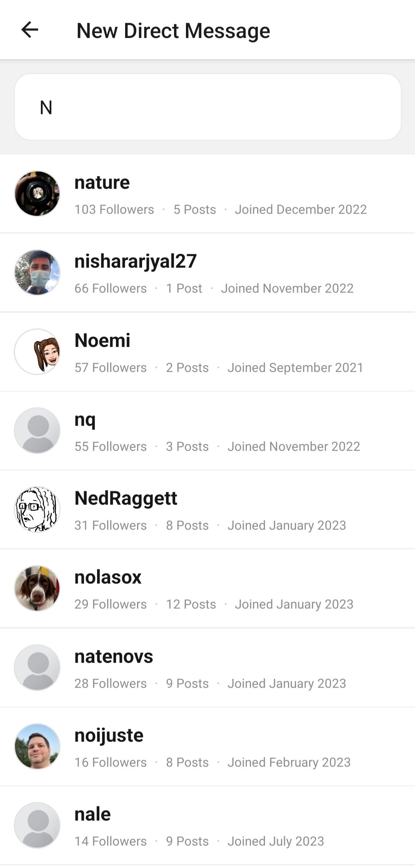The image size is (415, 868).
Task: Select Noemi from the user list
Action: 102,341
